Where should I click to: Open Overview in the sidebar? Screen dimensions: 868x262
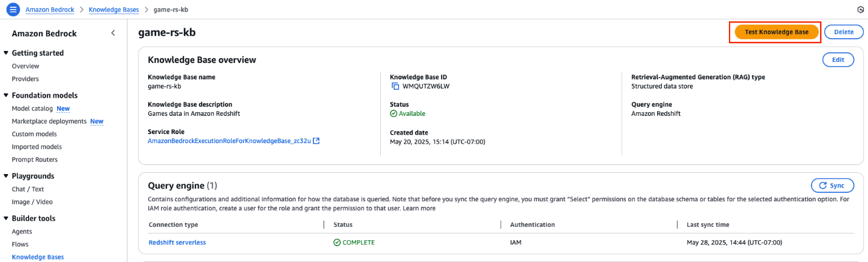(x=26, y=66)
